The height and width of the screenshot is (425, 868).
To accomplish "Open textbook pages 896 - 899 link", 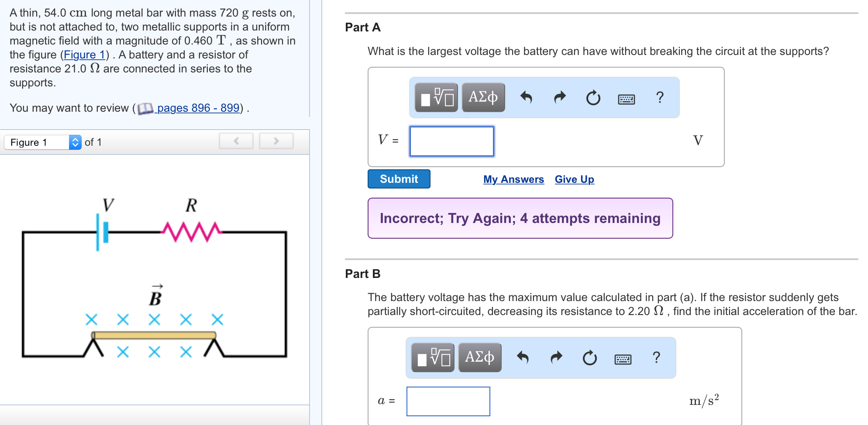I will [198, 108].
